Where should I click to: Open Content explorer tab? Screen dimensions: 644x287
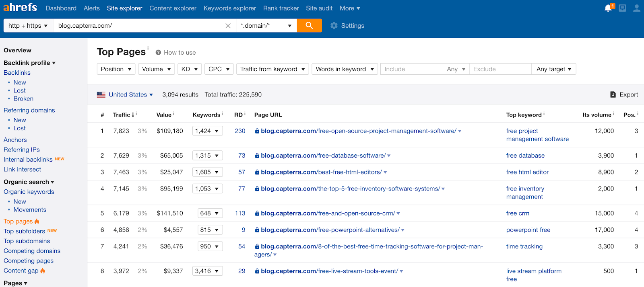pyautogui.click(x=173, y=8)
